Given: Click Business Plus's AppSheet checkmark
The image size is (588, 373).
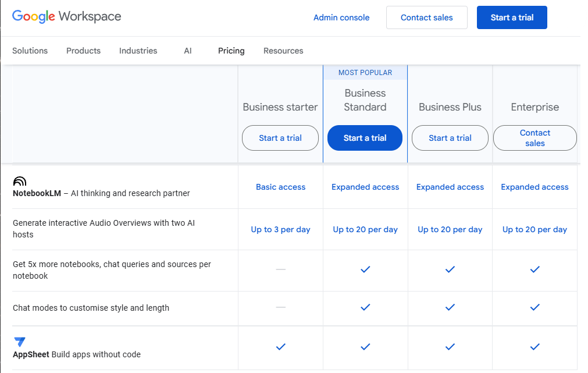Looking at the screenshot, I should click(x=450, y=347).
